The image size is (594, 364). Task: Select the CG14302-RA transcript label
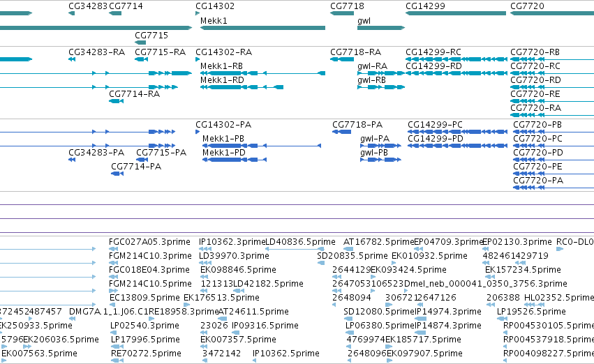tap(223, 52)
